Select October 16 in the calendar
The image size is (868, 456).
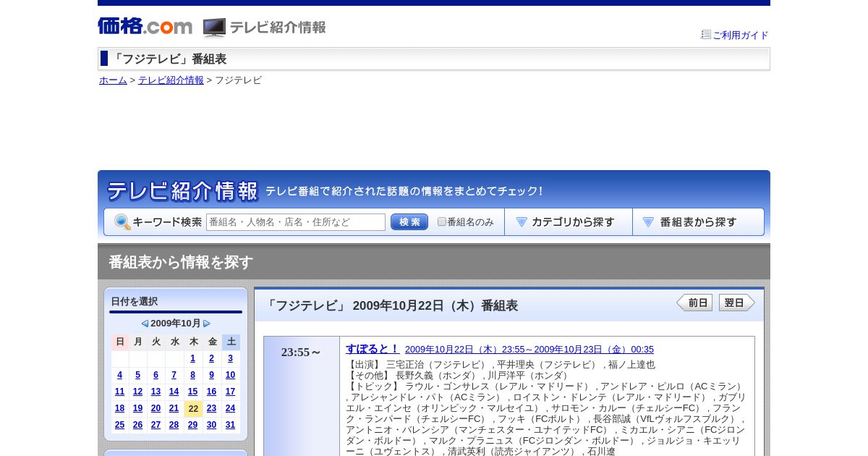pyautogui.click(x=212, y=392)
